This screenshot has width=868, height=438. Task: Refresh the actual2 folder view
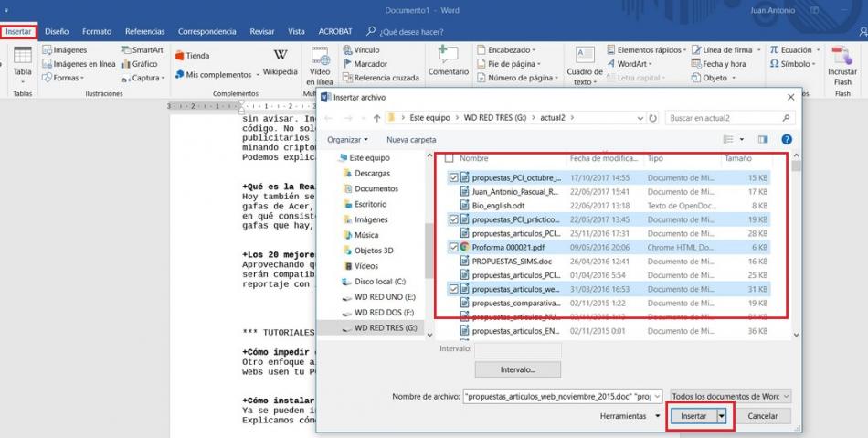(x=652, y=118)
